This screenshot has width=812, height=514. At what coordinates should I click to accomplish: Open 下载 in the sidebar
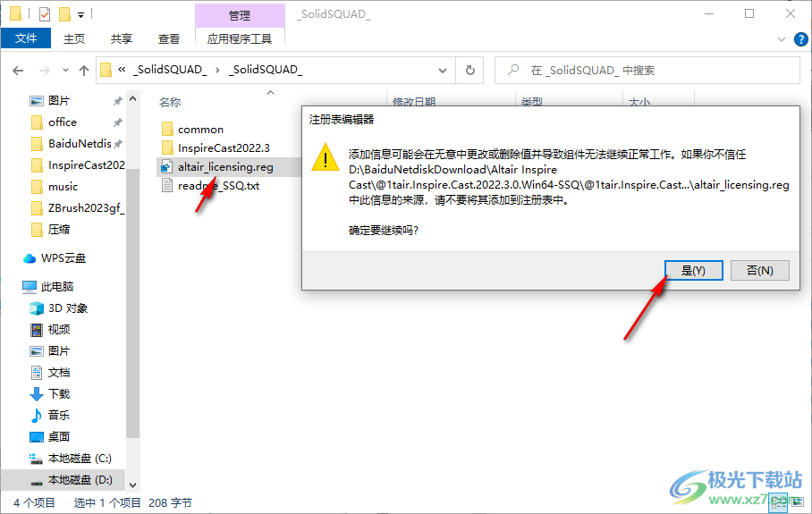click(58, 394)
